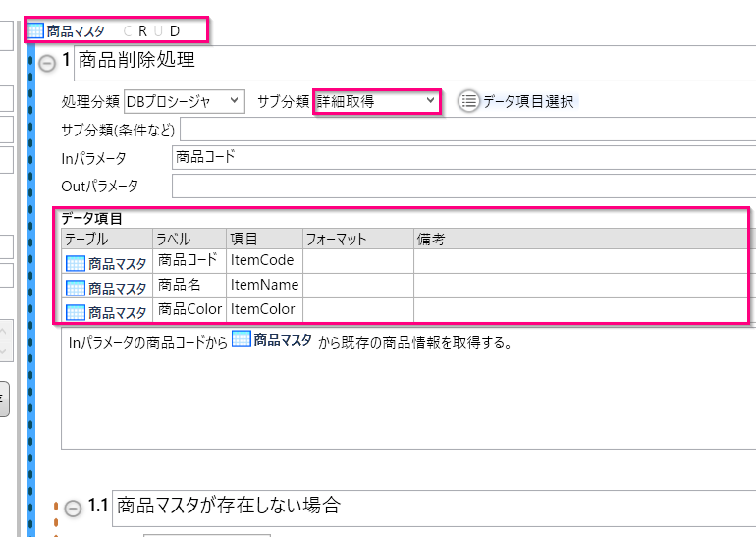Click table icon in 商品名 row
This screenshot has width=756, height=537.
[76, 288]
